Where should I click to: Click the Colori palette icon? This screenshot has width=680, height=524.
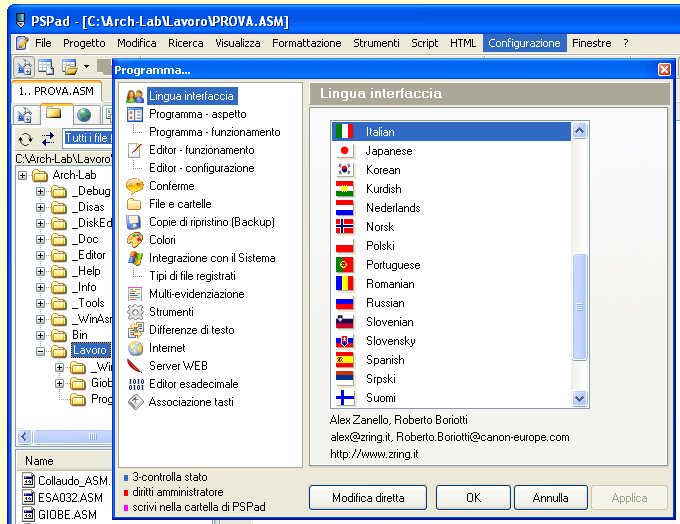pos(134,240)
